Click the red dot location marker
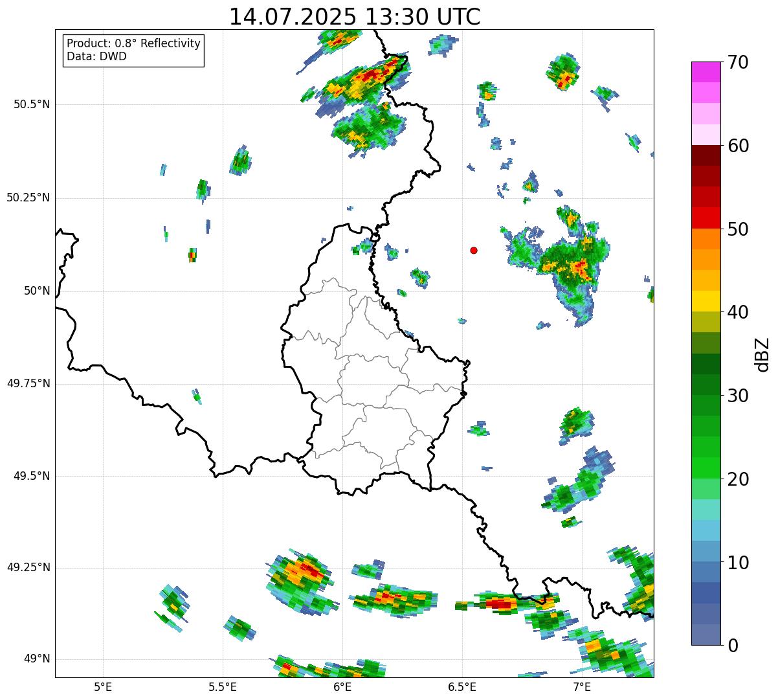Image resolution: width=778 pixels, height=700 pixels. 474,250
